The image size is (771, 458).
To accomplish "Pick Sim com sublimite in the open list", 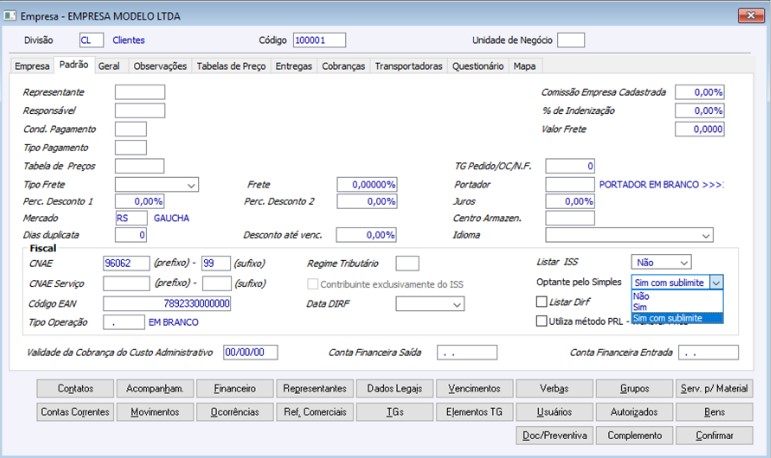I will click(677, 318).
